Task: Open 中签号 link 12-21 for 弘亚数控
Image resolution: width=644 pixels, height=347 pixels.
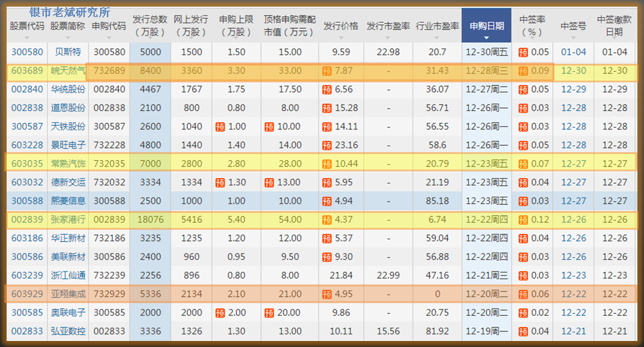Action: 573,331
